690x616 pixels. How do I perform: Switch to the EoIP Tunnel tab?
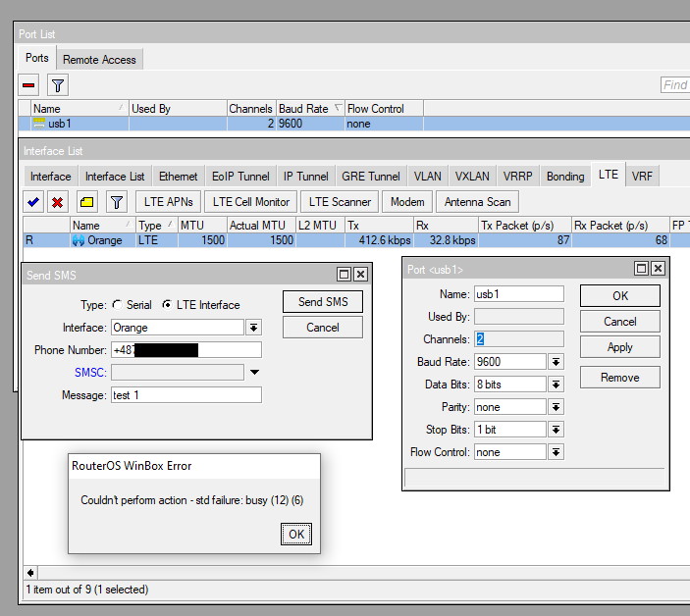[x=239, y=177]
